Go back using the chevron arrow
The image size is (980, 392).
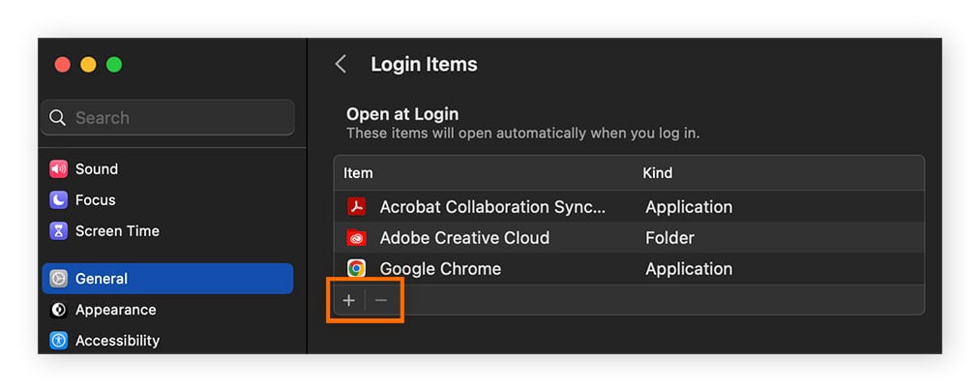(341, 64)
